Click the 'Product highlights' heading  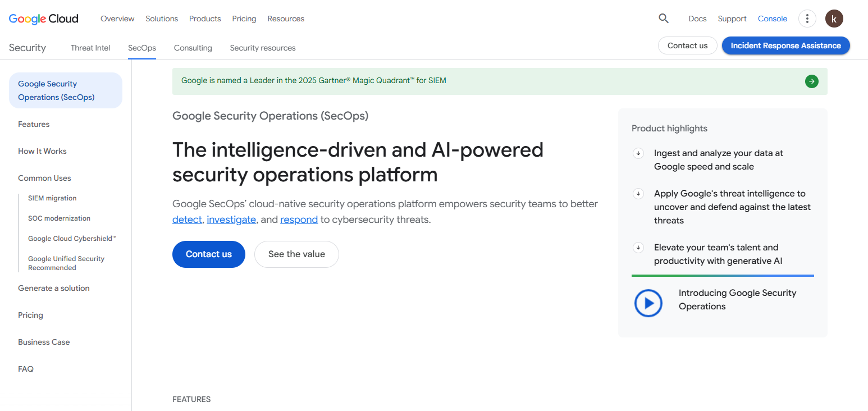pos(669,129)
